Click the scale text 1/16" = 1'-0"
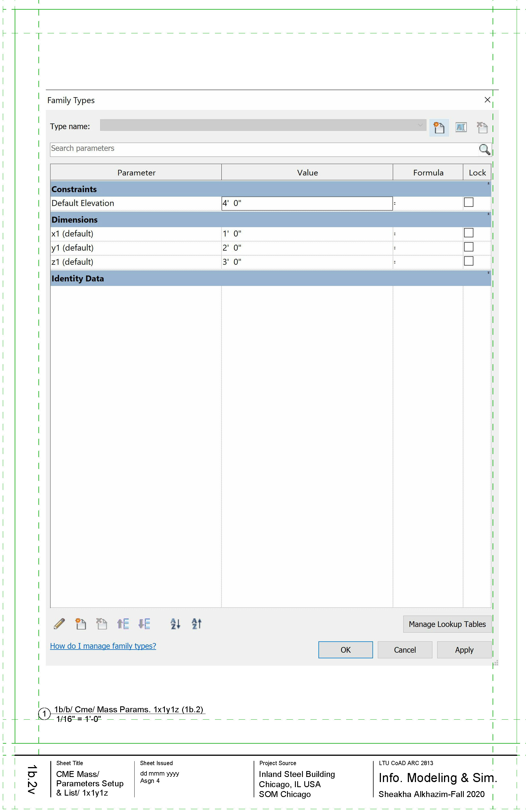The width and height of the screenshot is (526, 812). click(79, 719)
